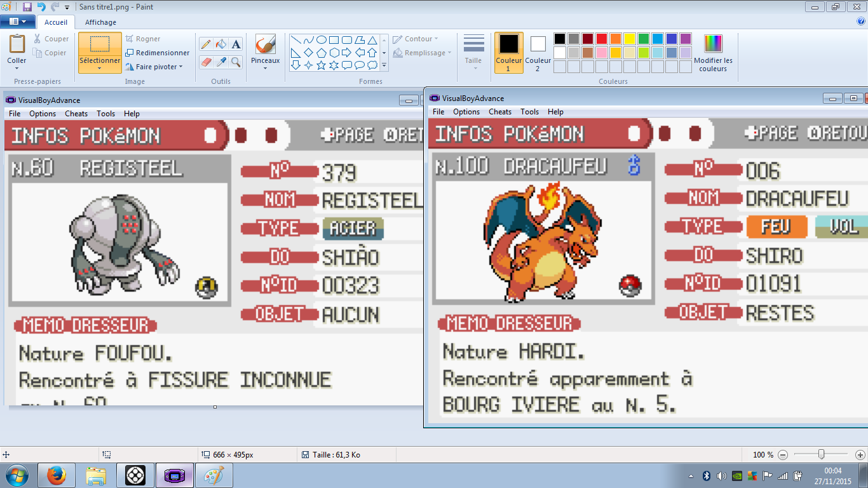The image size is (868, 488).
Task: Click the Redo arrow in the title bar
Action: pos(55,7)
